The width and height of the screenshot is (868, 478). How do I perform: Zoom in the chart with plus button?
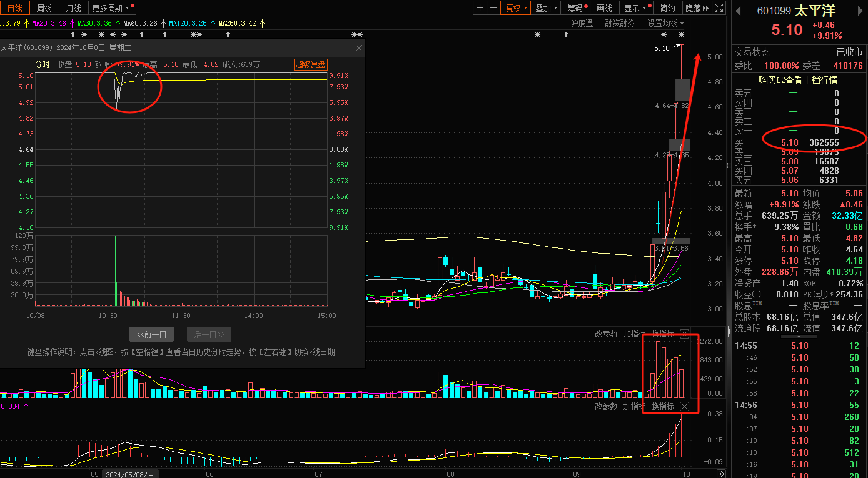(x=480, y=8)
